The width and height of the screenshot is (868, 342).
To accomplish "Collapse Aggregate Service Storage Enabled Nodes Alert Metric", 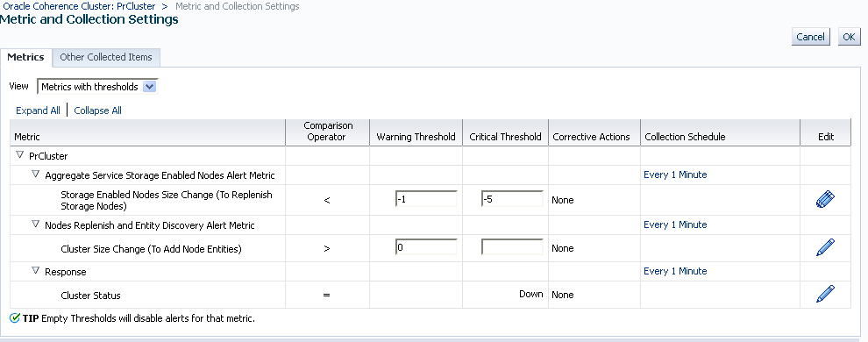I will coord(35,175).
